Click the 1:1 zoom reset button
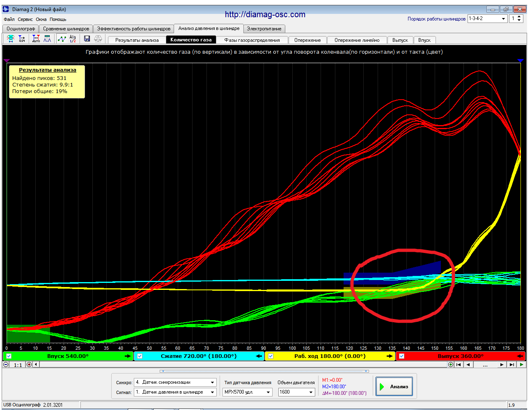532x410 pixels. coord(18,365)
